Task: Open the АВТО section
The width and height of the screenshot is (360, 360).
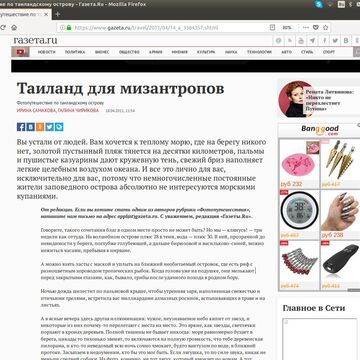Action: (x=286, y=52)
